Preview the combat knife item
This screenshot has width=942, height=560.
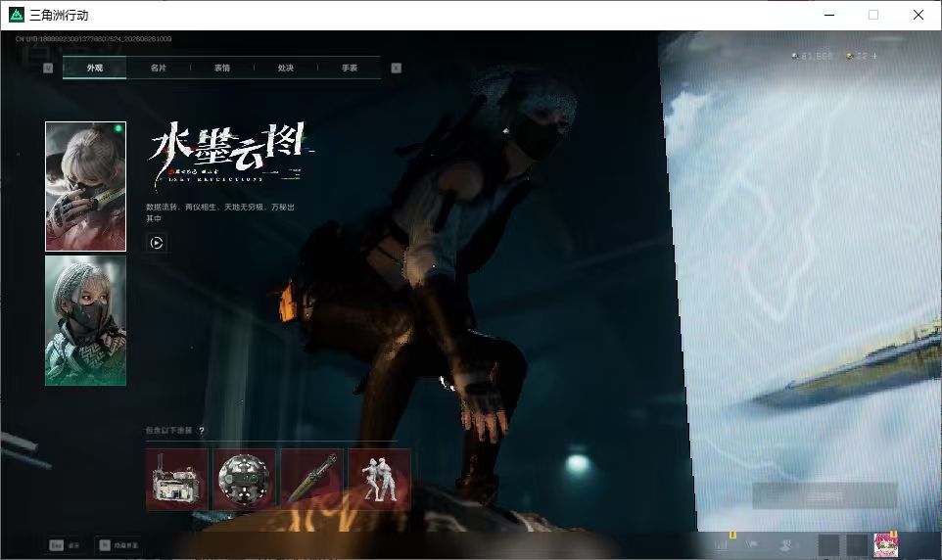point(311,479)
